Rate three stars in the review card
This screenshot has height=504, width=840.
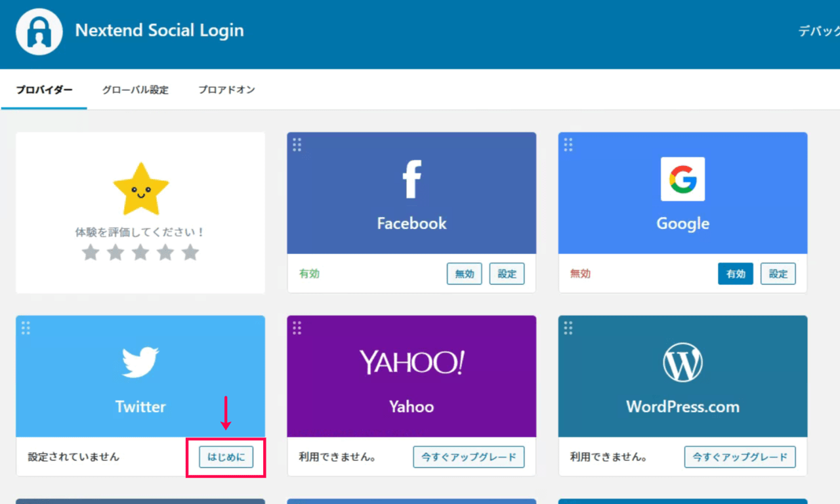140,252
